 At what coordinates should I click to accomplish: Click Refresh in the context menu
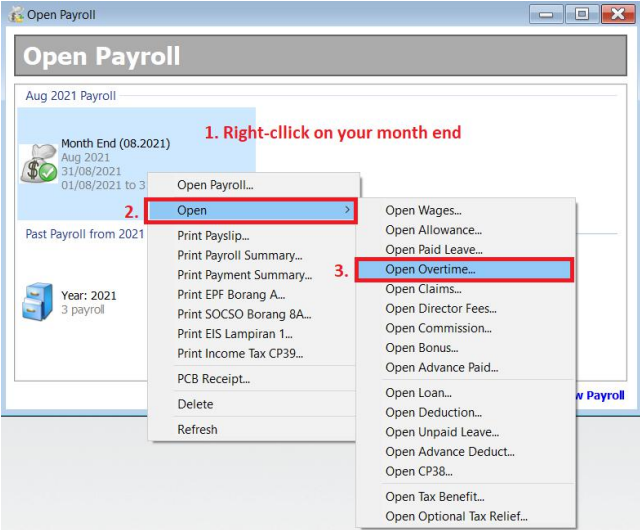(197, 429)
